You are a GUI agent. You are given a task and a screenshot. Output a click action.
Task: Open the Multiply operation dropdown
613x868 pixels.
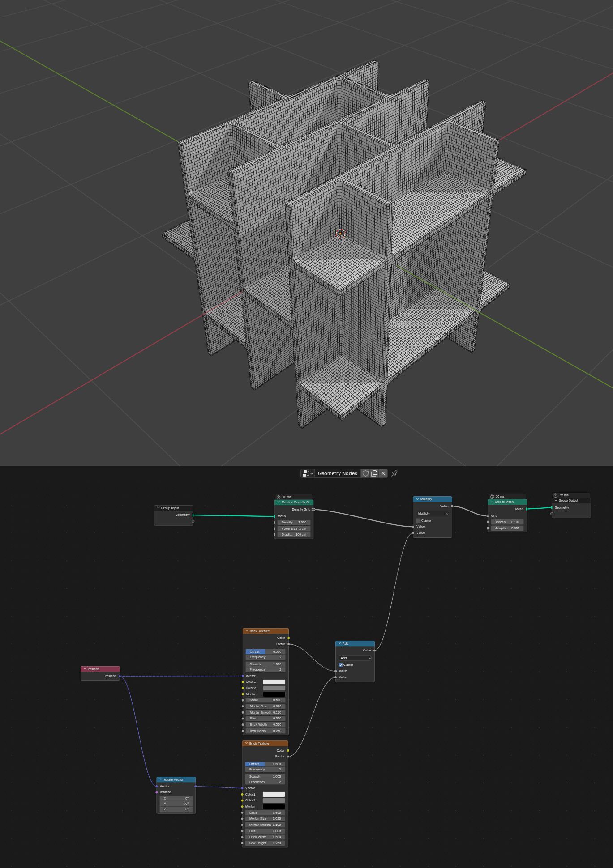[433, 514]
